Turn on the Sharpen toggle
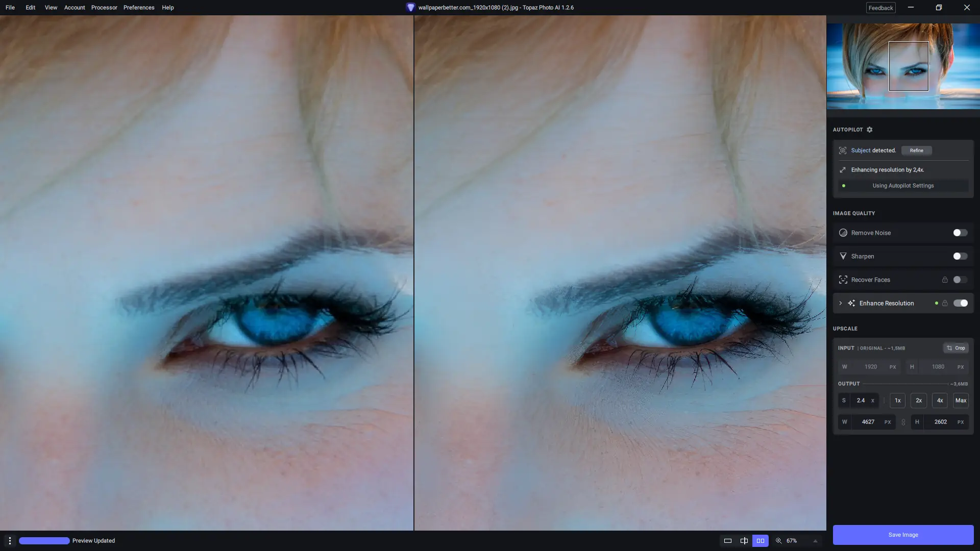This screenshot has width=980, height=551. click(x=960, y=256)
